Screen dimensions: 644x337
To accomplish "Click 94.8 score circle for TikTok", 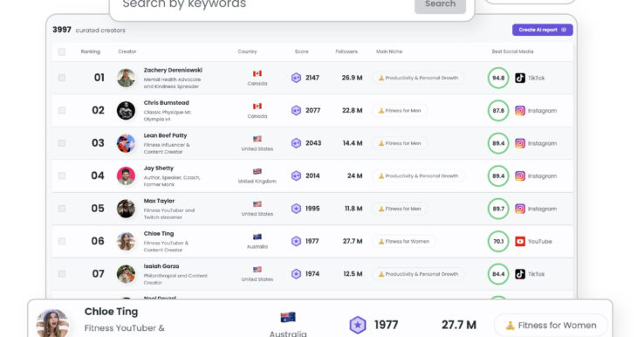I will click(498, 78).
